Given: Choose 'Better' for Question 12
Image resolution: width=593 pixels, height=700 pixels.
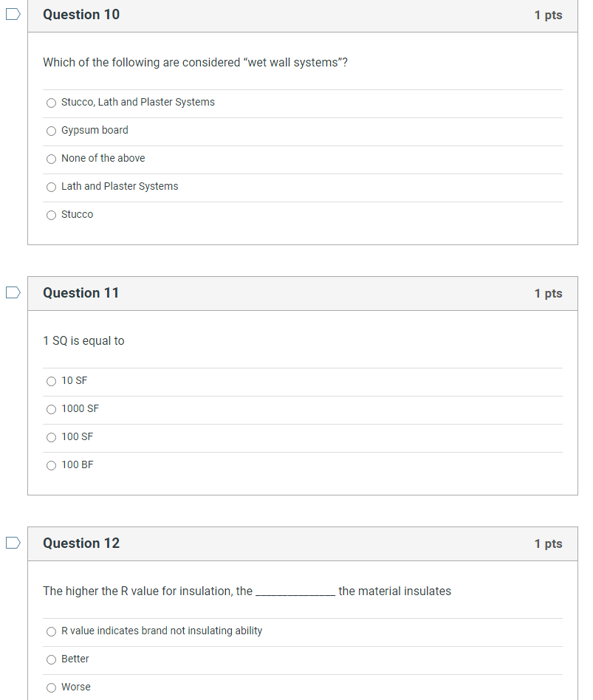Looking at the screenshot, I should [x=51, y=659].
